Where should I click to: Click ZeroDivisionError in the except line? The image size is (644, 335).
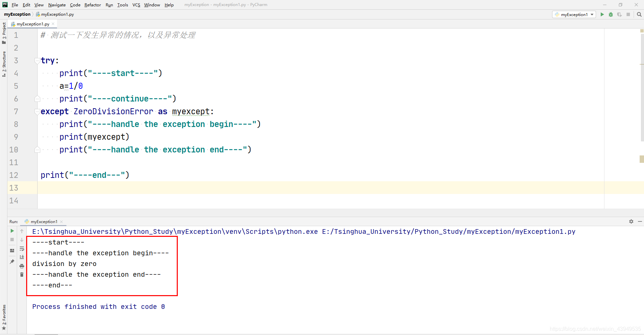click(x=113, y=112)
